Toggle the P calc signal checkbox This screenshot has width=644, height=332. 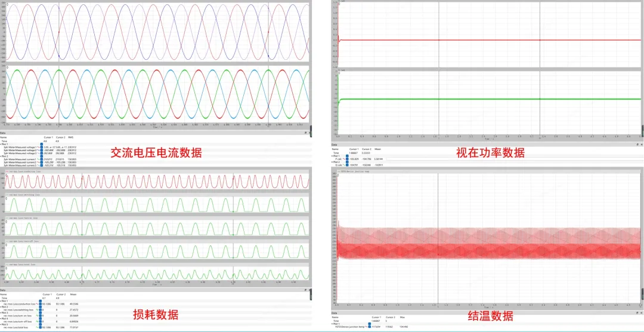pyautogui.click(x=346, y=159)
